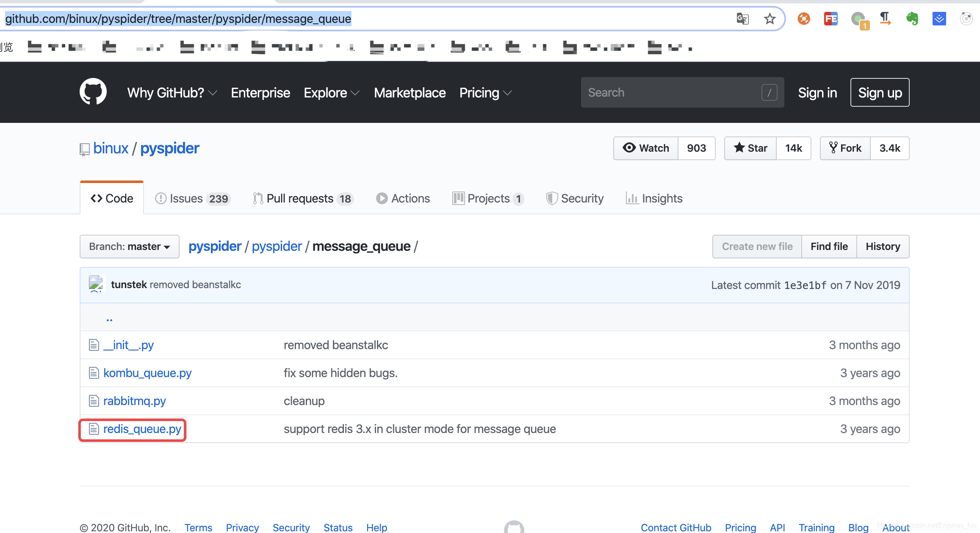Click the file icon next to rabbitmq.py
The width and height of the screenshot is (980, 533).
tap(94, 401)
